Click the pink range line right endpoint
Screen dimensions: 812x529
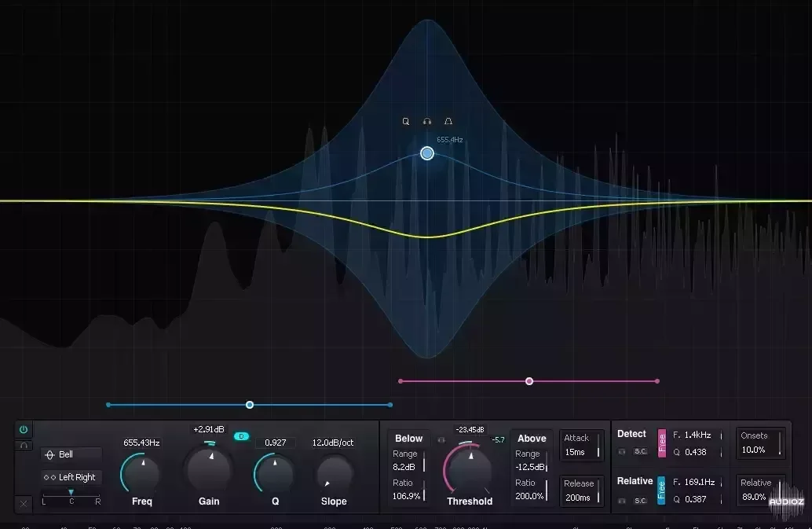(x=657, y=381)
